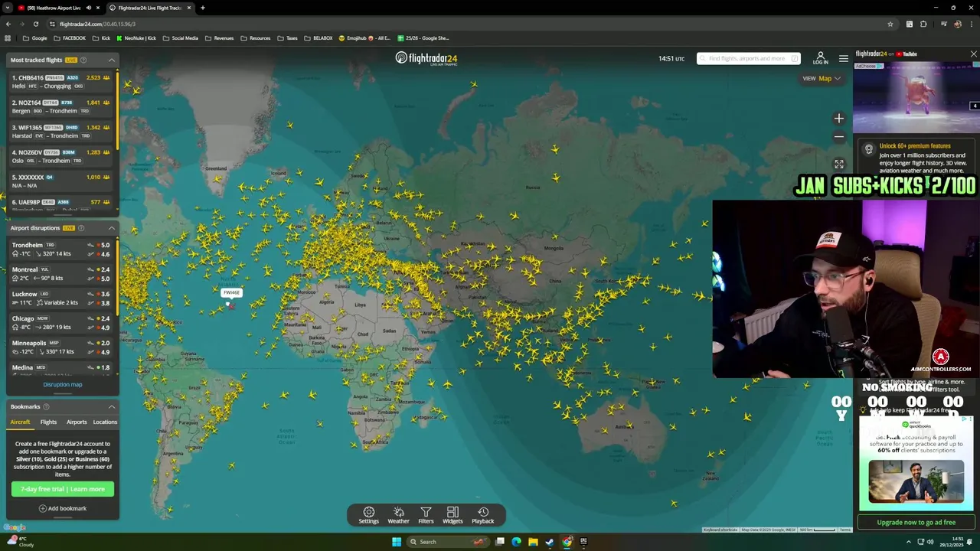The width and height of the screenshot is (980, 551).
Task: Collapse the Bookmarks panel
Action: pos(112,406)
